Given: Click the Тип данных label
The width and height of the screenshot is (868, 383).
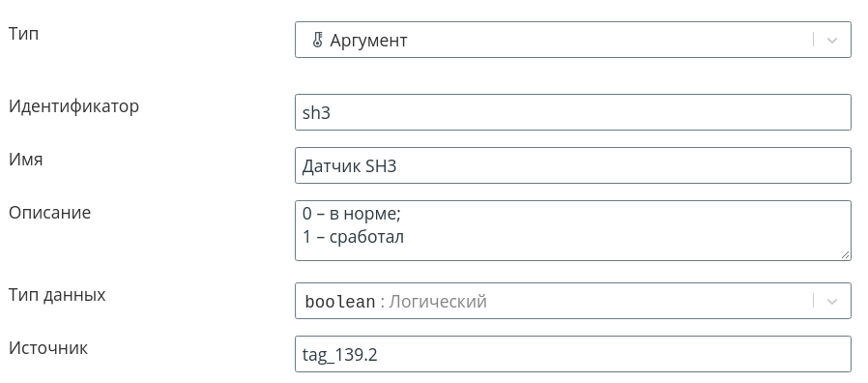Looking at the screenshot, I should click(57, 295).
